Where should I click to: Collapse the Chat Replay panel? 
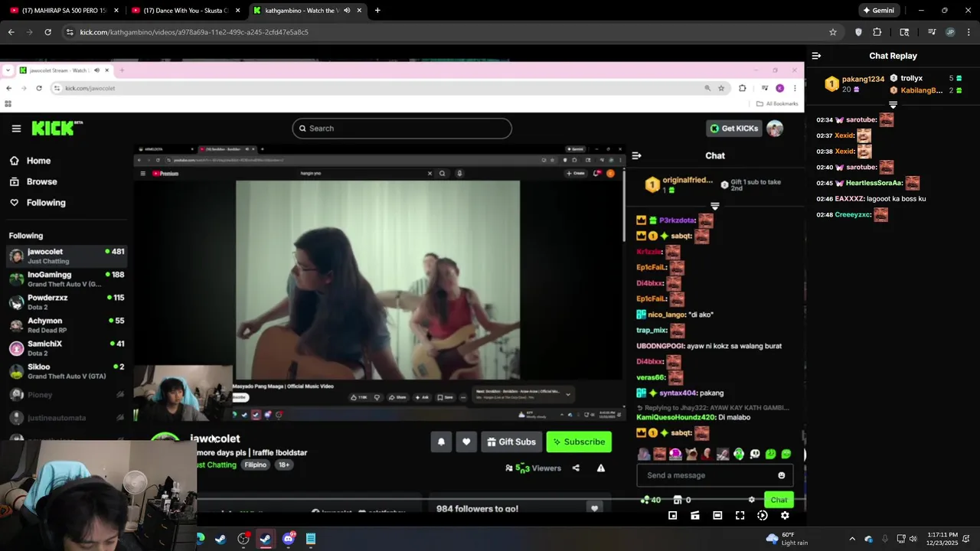pyautogui.click(x=816, y=56)
